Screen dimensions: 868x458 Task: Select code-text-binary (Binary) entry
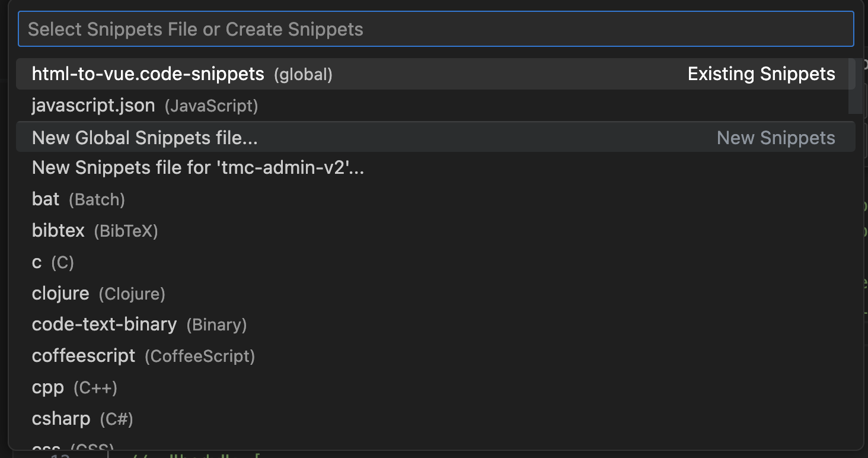point(436,325)
